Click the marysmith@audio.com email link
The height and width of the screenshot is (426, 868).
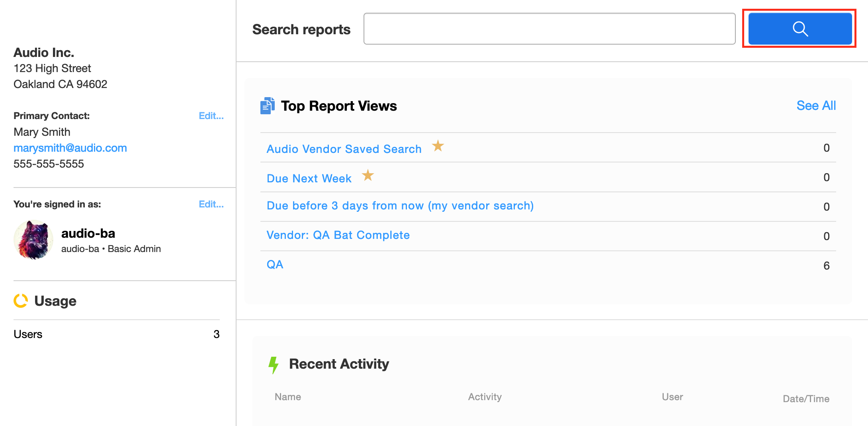(x=70, y=148)
